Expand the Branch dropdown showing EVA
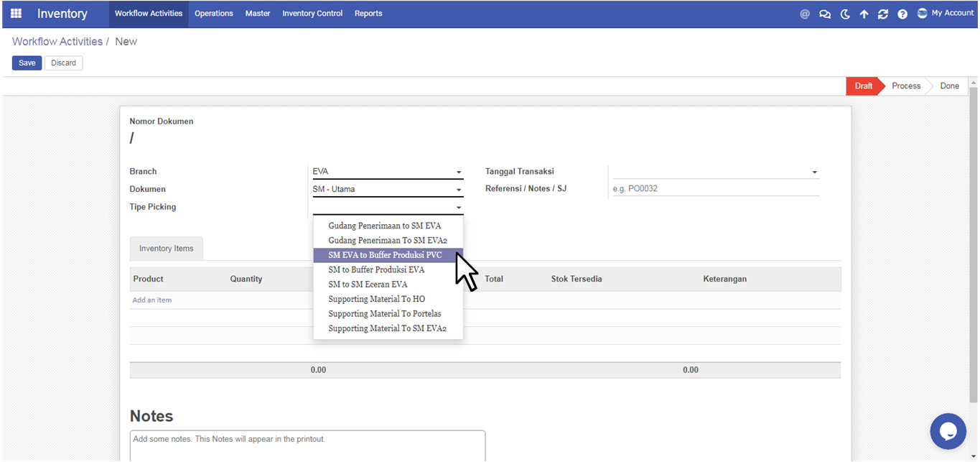This screenshot has height=462, width=980. (x=388, y=172)
